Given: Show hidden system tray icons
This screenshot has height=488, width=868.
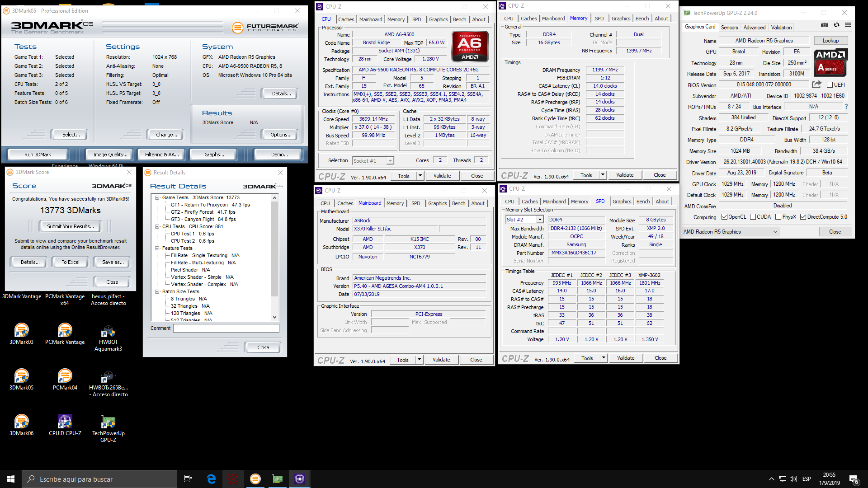Looking at the screenshot, I should coord(771,479).
